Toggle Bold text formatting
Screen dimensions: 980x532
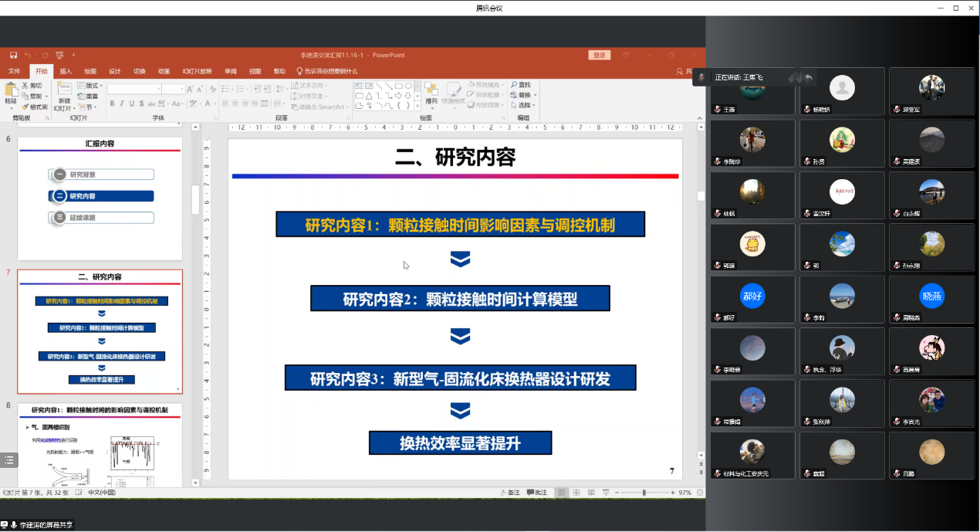(112, 104)
